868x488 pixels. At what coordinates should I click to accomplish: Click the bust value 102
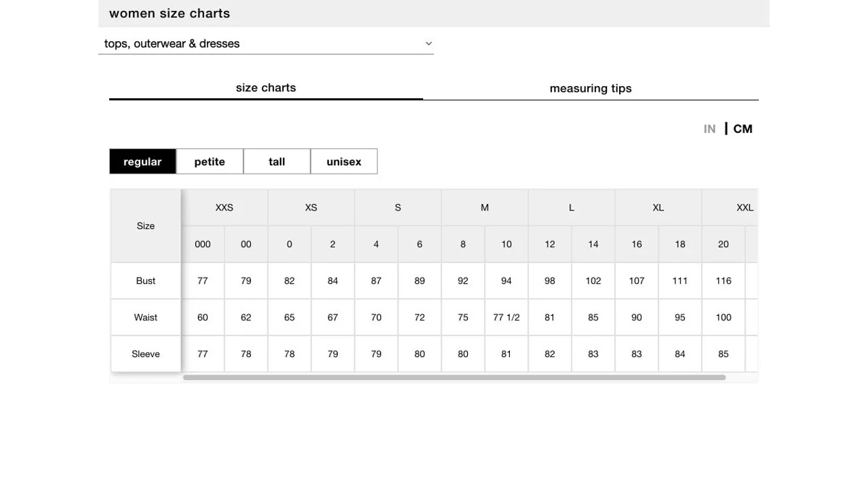pos(593,281)
